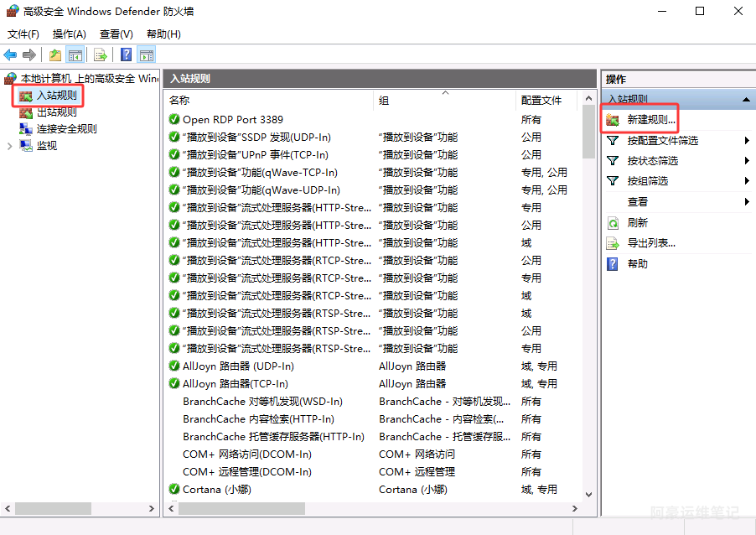Click 新建规则... to create a rule
Image resolution: width=756 pixels, height=535 pixels.
click(650, 121)
